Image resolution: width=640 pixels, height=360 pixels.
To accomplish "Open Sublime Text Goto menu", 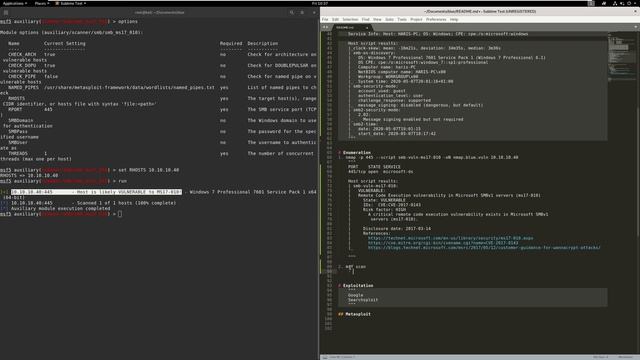I will point(389,19).
